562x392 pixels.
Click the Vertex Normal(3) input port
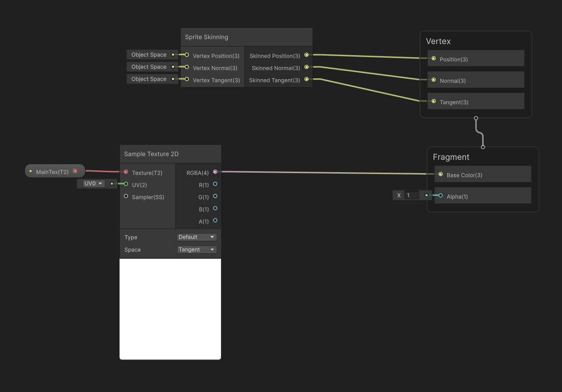186,67
